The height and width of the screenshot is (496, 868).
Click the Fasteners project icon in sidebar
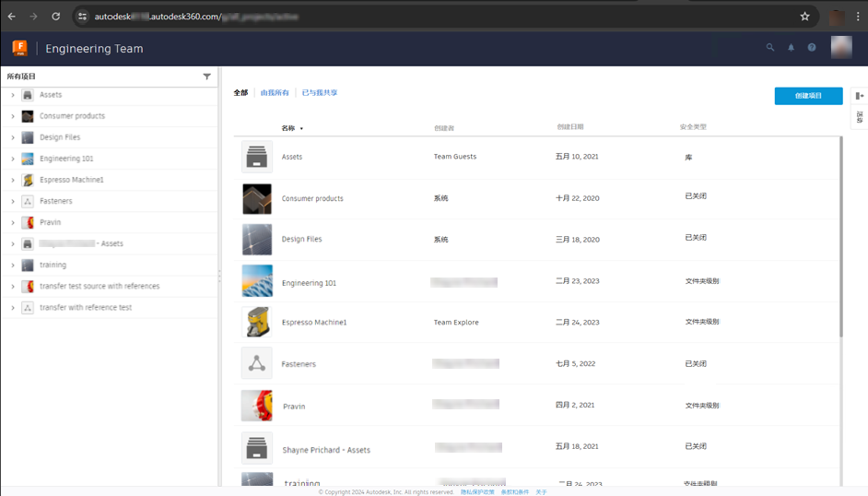[27, 201]
